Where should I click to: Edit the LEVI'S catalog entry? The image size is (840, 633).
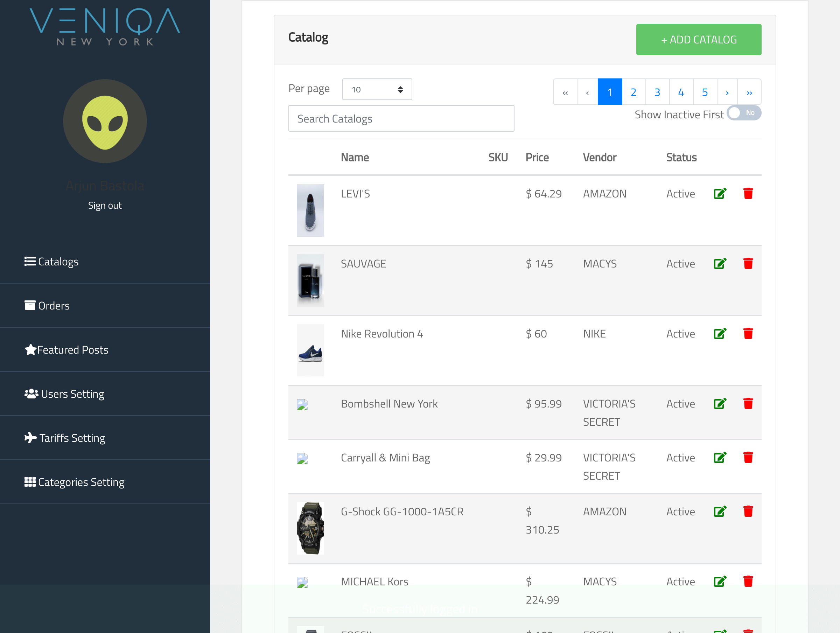click(720, 194)
